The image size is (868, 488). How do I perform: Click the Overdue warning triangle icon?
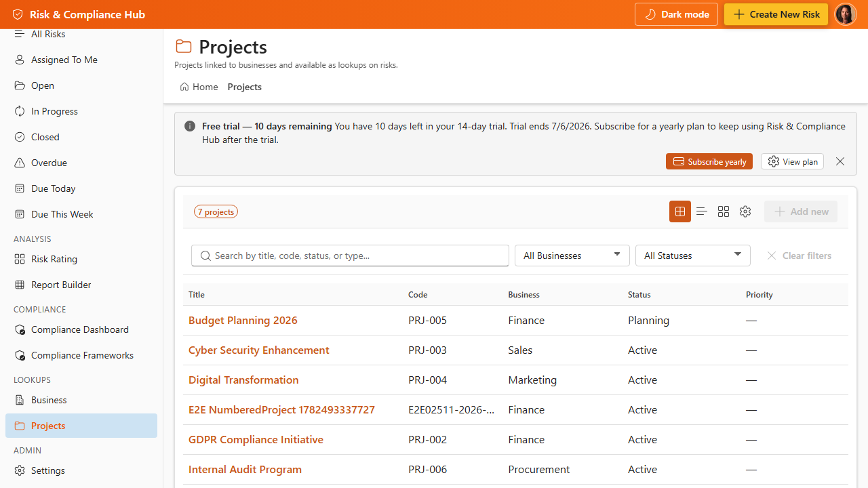tap(20, 163)
